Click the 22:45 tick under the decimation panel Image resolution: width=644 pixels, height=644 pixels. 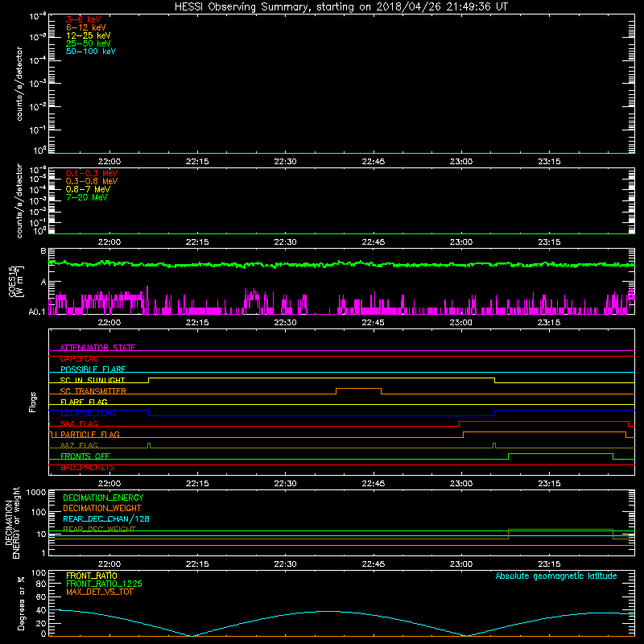click(x=374, y=564)
